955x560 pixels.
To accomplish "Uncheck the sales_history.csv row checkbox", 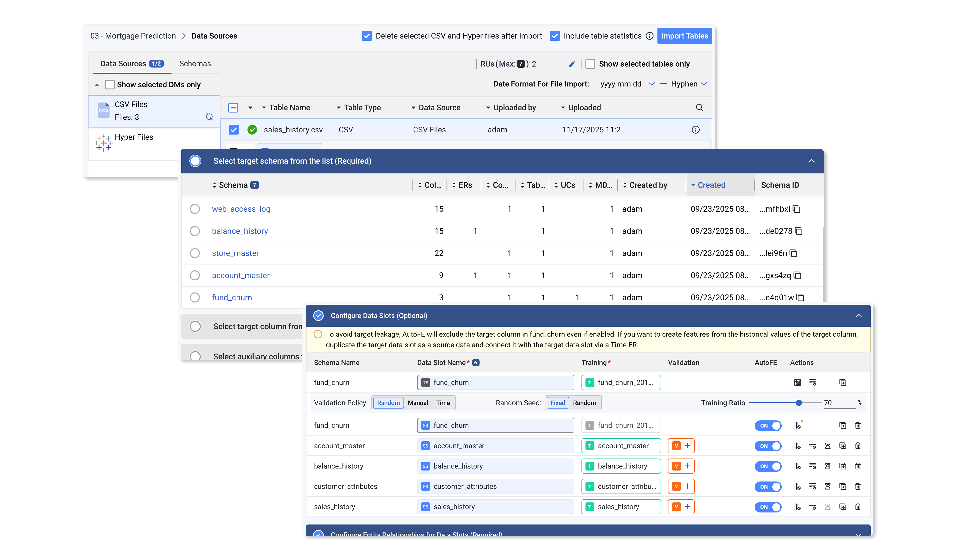I will click(x=234, y=130).
